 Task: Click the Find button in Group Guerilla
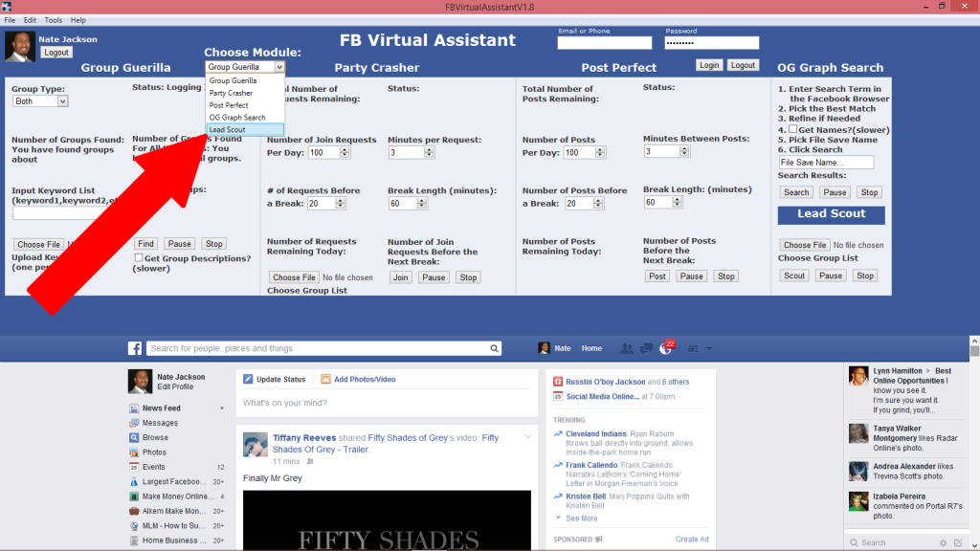(x=145, y=244)
